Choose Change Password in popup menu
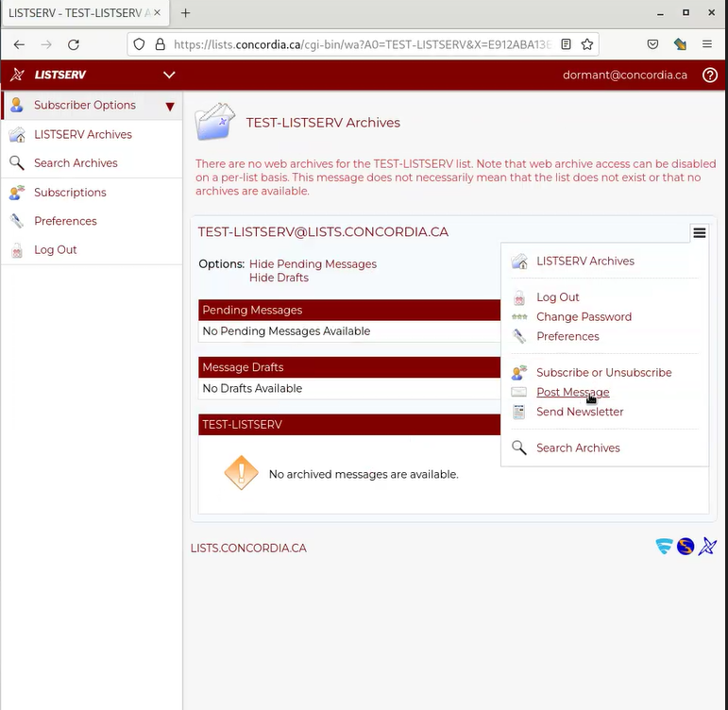Image resolution: width=728 pixels, height=710 pixels. pos(584,316)
